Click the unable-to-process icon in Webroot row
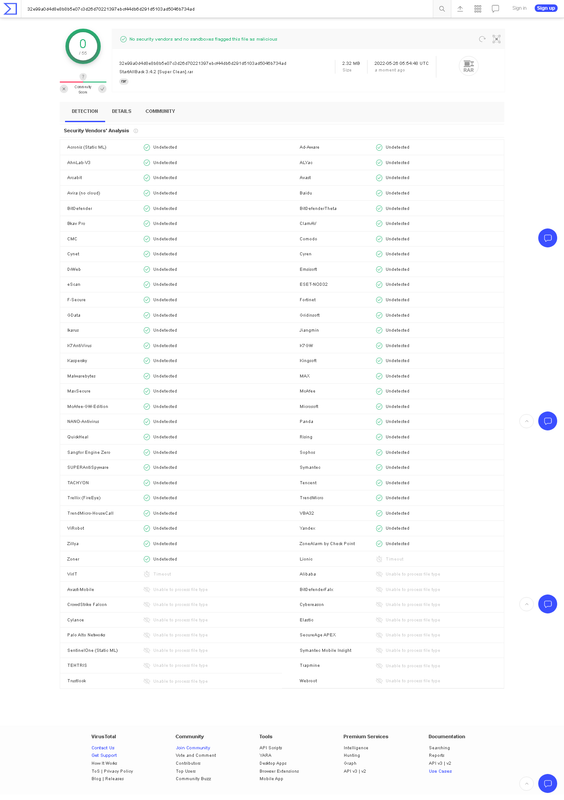The width and height of the screenshot is (564, 800). coord(379,681)
